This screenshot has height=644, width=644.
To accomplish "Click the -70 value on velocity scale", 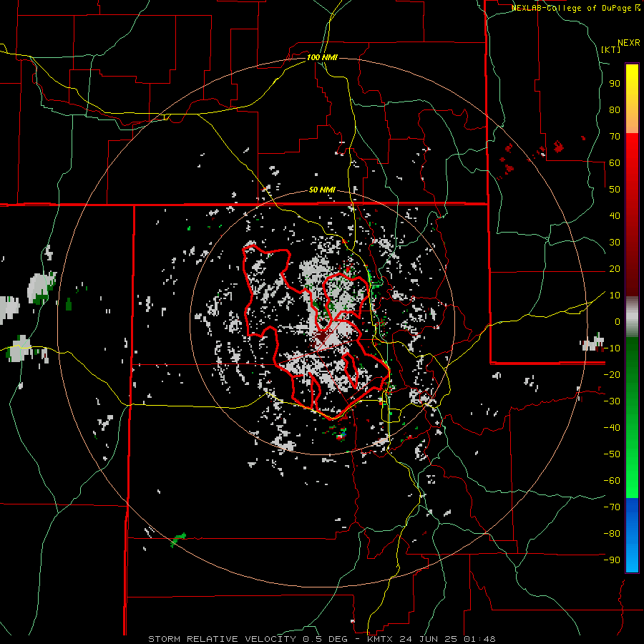I will 612,507.
